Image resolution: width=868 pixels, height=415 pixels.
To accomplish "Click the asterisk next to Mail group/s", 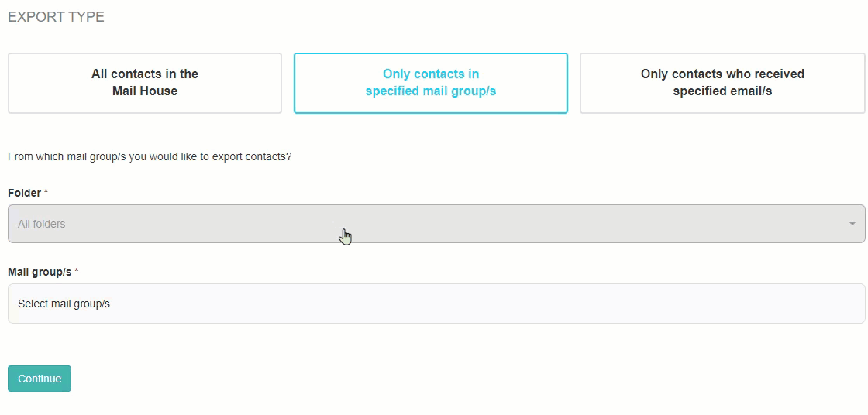I will 77,271.
